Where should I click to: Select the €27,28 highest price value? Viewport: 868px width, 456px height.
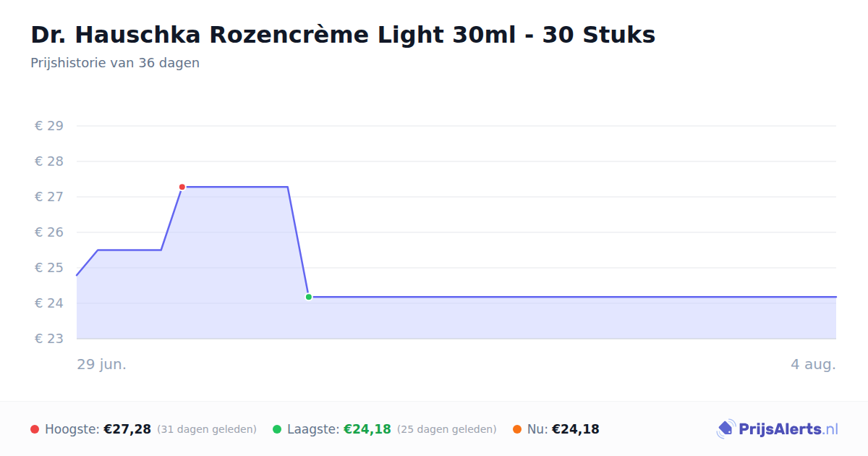(x=127, y=429)
